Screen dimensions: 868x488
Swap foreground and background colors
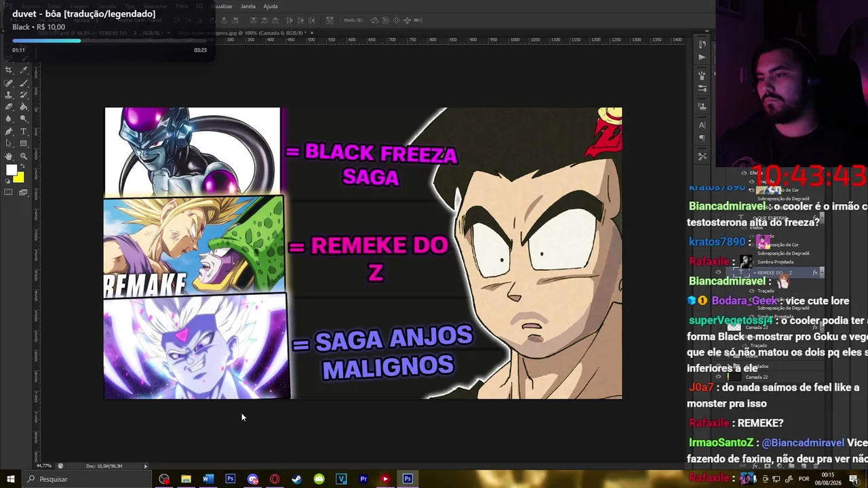(22, 166)
